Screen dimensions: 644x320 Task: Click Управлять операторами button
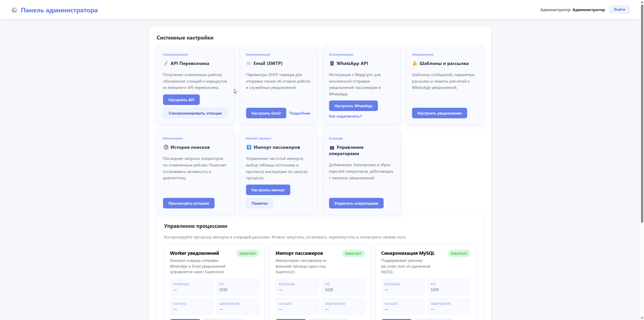pos(356,203)
